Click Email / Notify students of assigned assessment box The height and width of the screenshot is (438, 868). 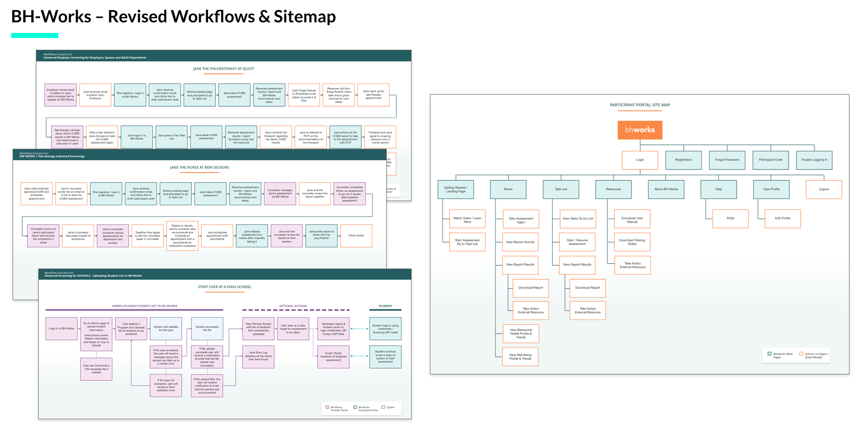pyautogui.click(x=334, y=357)
